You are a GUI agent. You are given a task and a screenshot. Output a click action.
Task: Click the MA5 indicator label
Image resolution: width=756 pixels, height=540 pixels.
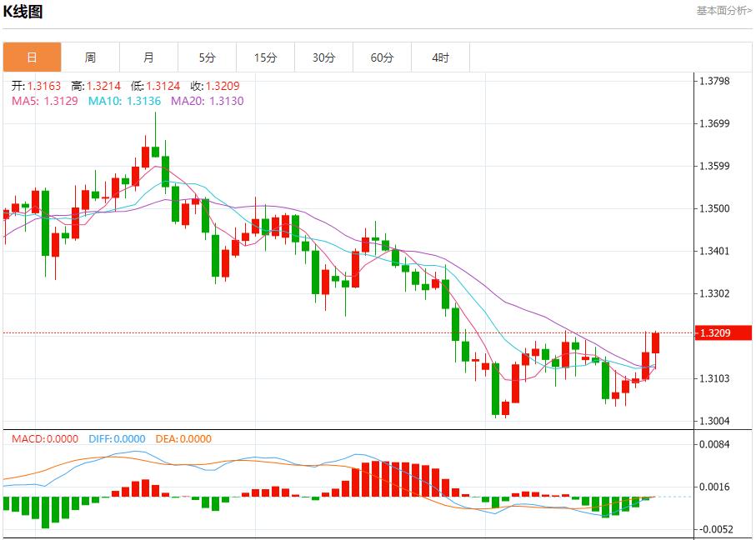pos(44,101)
